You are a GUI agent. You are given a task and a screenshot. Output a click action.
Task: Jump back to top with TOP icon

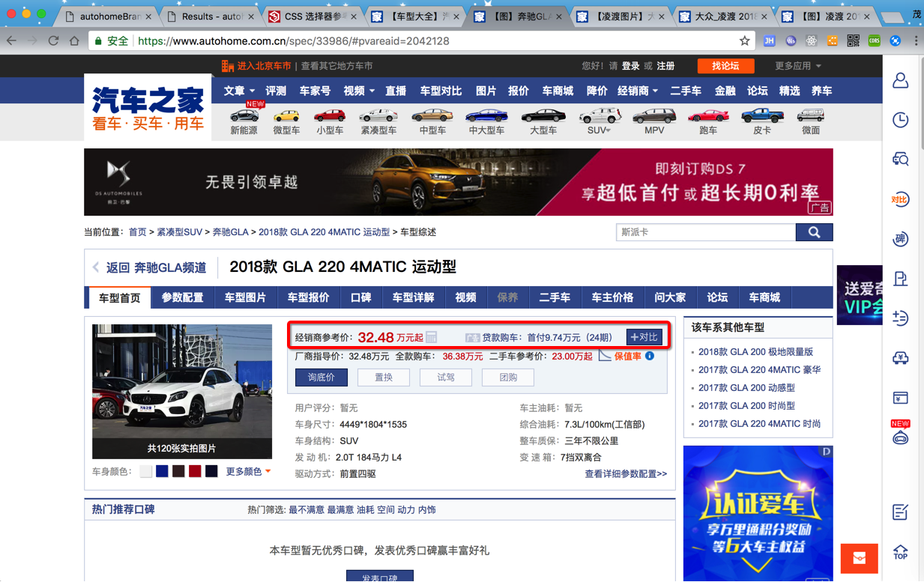pos(900,552)
